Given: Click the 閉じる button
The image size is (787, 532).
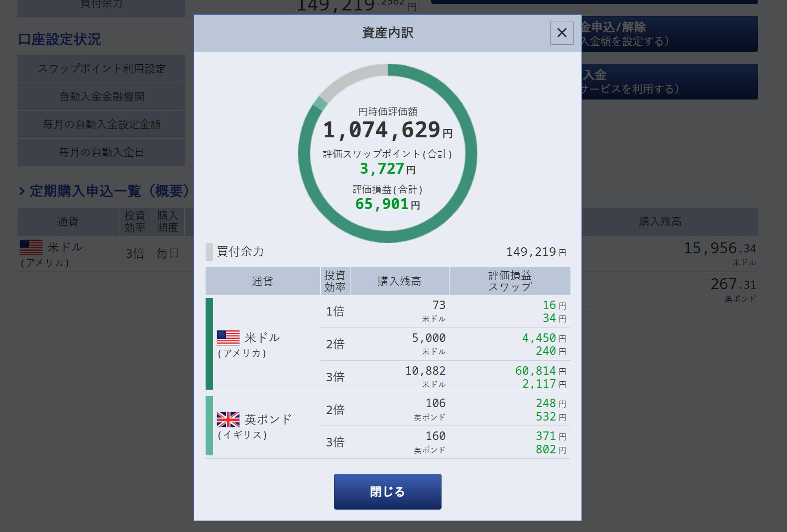Looking at the screenshot, I should pyautogui.click(x=387, y=492).
